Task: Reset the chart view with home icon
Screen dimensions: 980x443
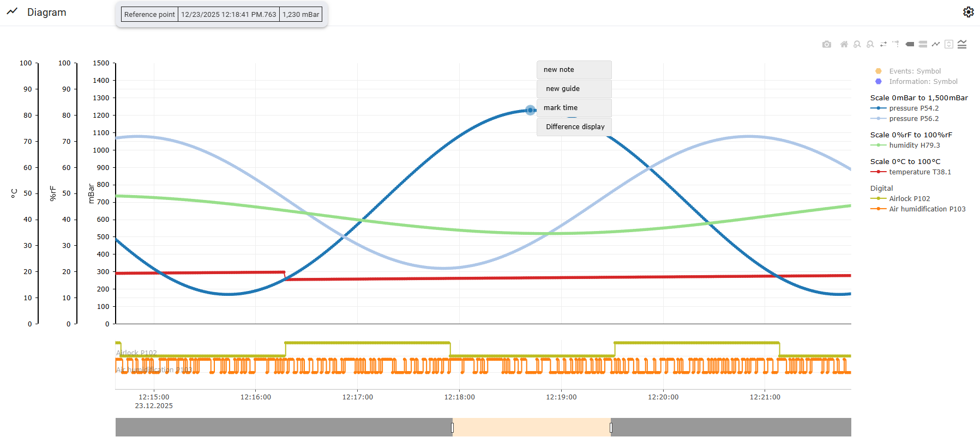Action: [844, 44]
